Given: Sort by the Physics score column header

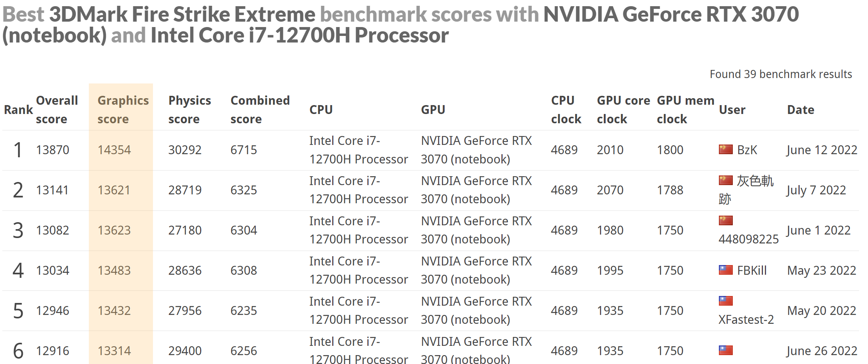Looking at the screenshot, I should (189, 110).
